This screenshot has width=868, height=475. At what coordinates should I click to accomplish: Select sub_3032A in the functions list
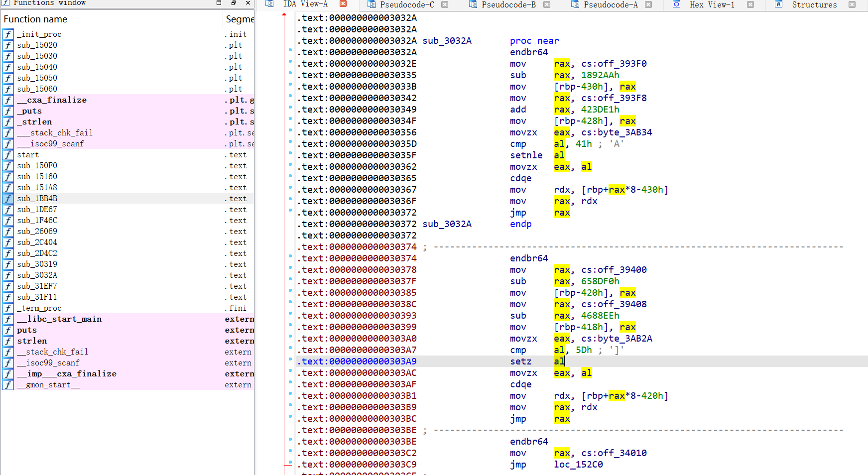(37, 275)
